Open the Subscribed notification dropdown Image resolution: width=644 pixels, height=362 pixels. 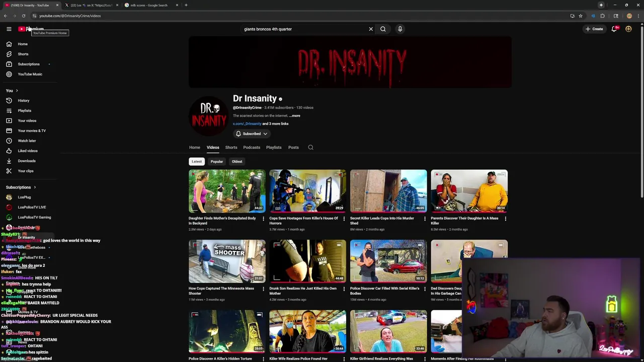click(x=252, y=134)
